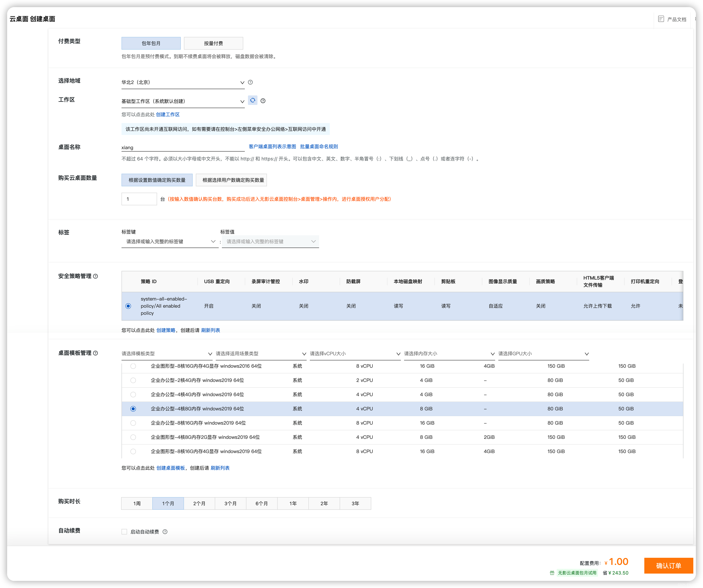Screen dimensions: 703x588
Task: Set purchase duration to 1周
Action: point(137,504)
